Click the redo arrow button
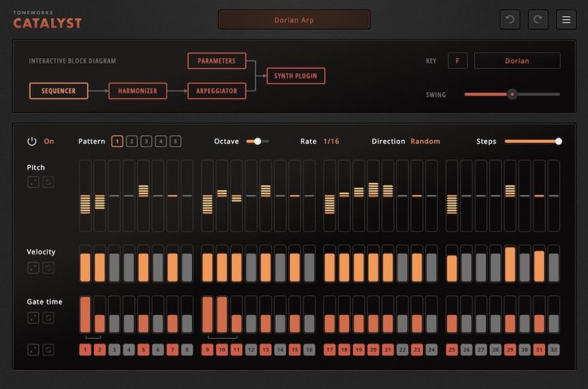Screen dimensions: 588x389 tap(538, 20)
